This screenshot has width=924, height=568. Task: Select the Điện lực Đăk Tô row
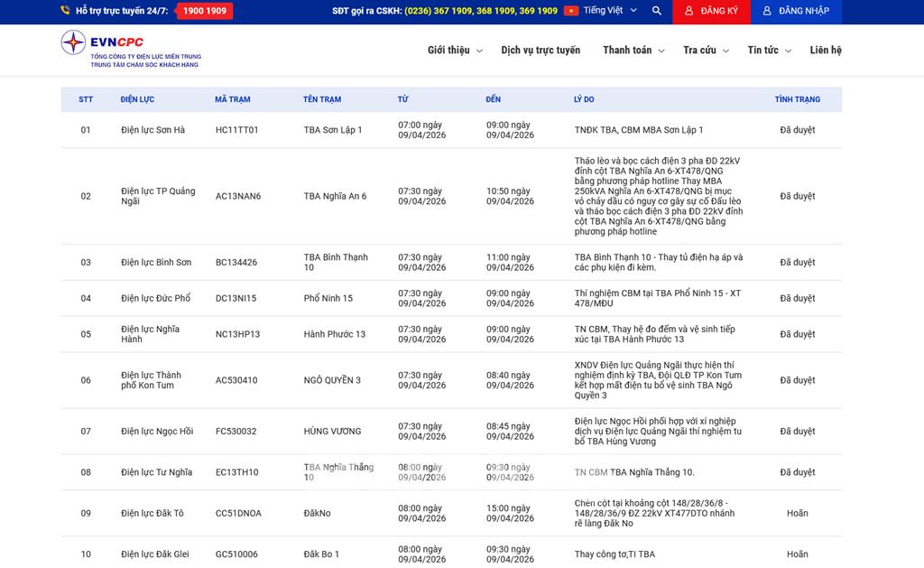point(152,513)
